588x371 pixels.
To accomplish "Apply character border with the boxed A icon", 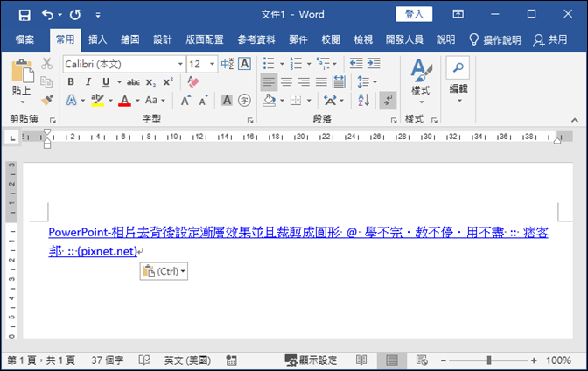I will pos(244,64).
